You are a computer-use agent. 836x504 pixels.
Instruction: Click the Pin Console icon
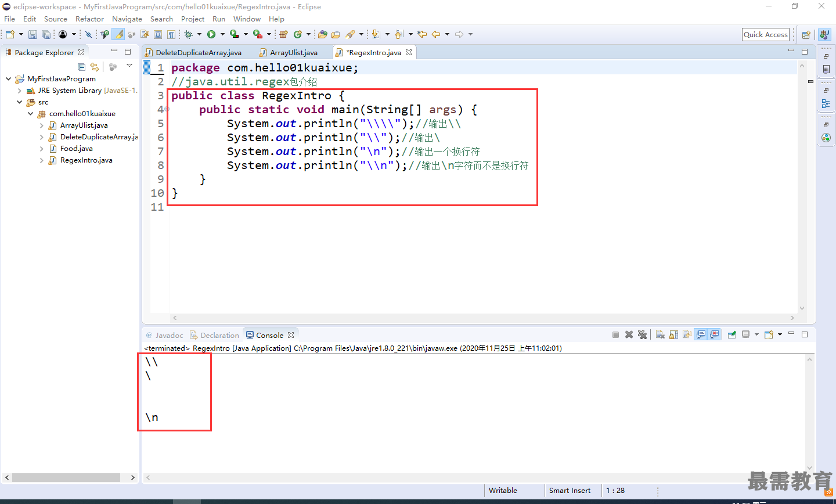point(732,334)
